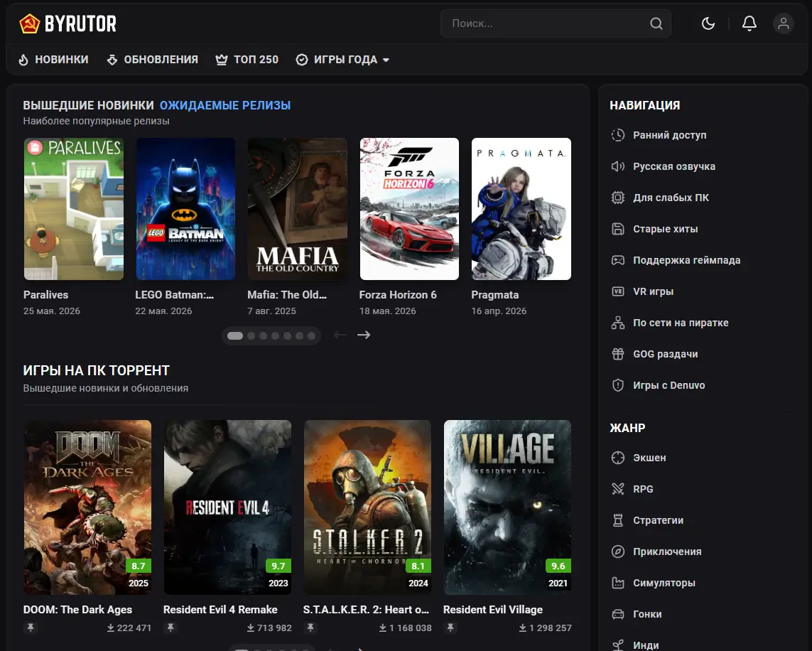Open the Обновления menu item
The image size is (812, 651).
[161, 60]
